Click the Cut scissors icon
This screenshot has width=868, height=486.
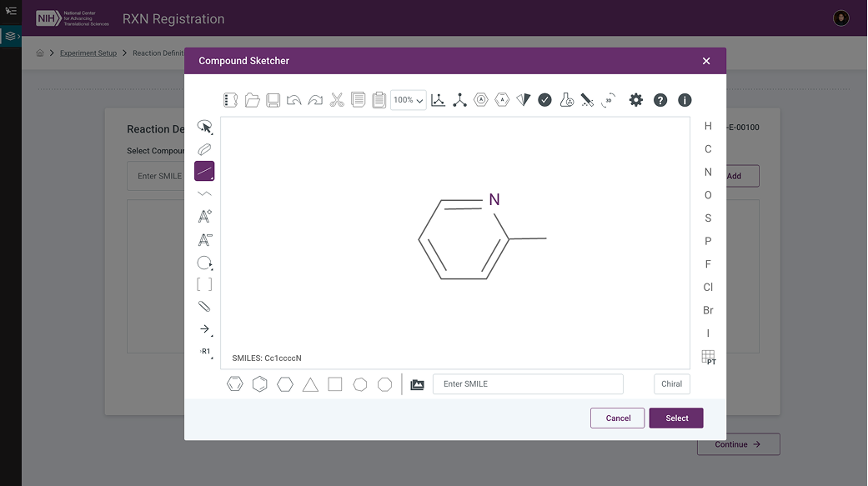pos(337,100)
